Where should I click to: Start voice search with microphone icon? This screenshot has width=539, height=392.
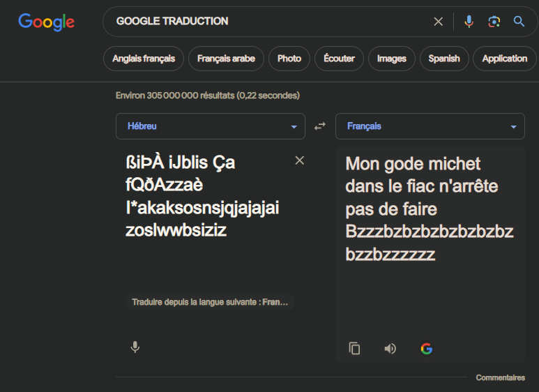469,22
